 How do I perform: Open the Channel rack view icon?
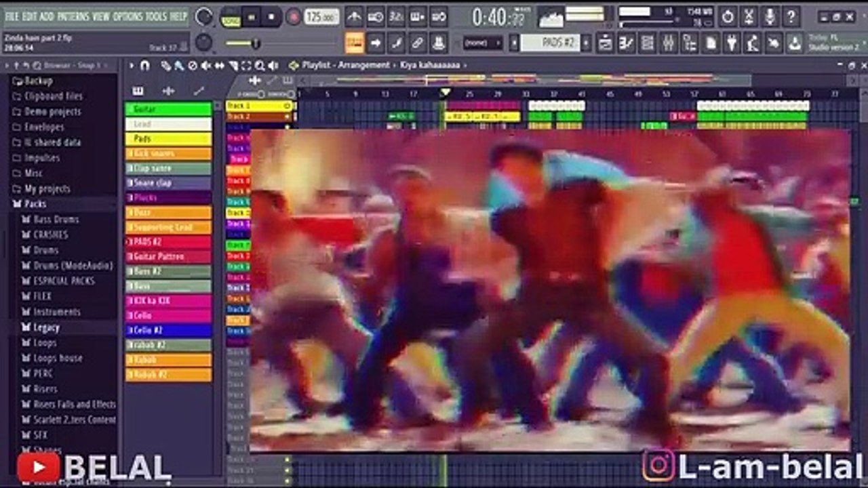pyautogui.click(x=648, y=43)
